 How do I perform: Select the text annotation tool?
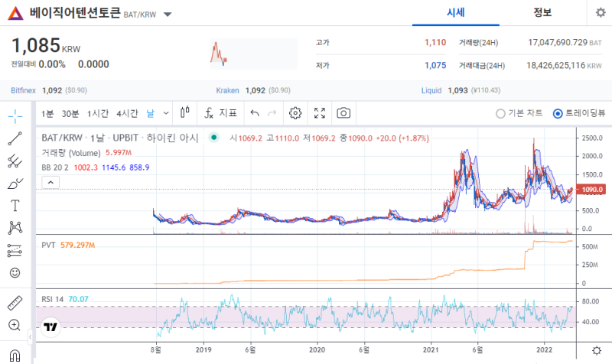15,206
